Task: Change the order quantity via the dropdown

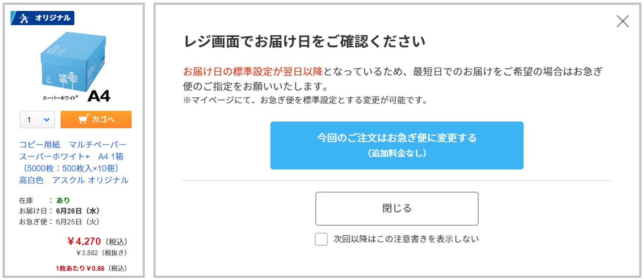Action: coord(37,119)
